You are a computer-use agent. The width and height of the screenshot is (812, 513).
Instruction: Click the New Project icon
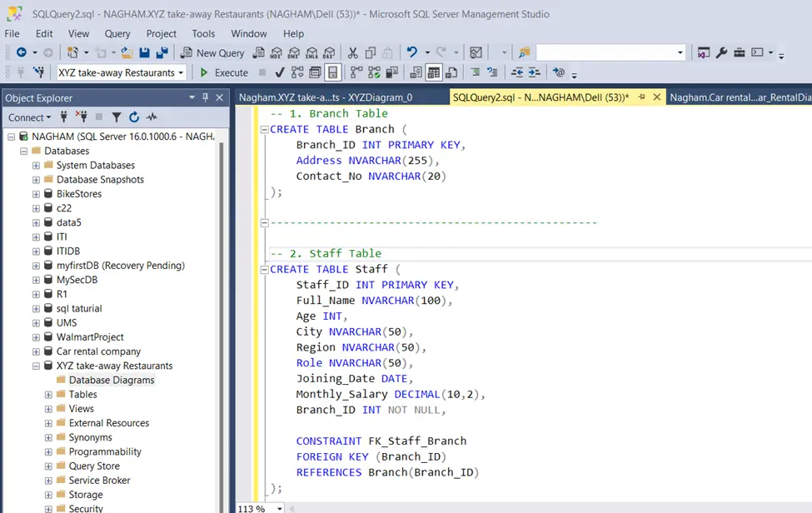point(72,52)
